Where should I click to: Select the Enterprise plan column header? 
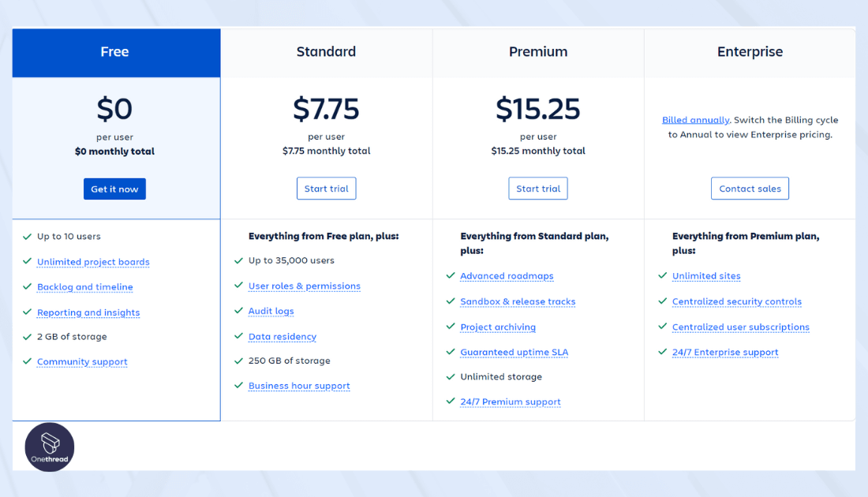click(750, 51)
